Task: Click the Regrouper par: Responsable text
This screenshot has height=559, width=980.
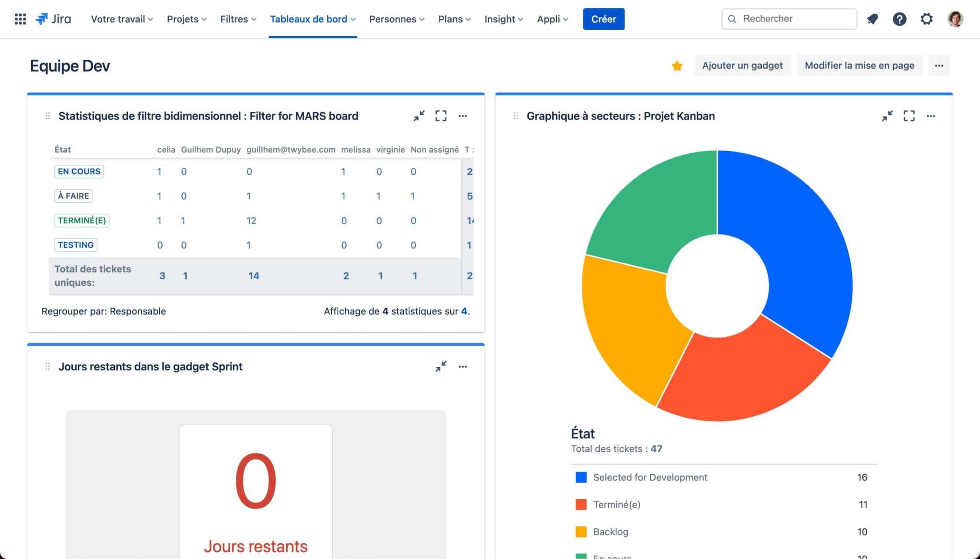Action: click(104, 312)
